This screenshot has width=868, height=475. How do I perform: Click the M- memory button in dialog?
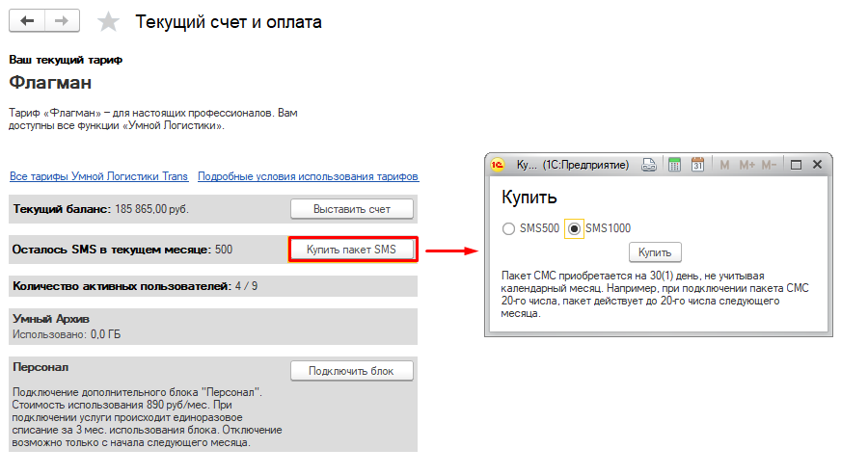[769, 165]
